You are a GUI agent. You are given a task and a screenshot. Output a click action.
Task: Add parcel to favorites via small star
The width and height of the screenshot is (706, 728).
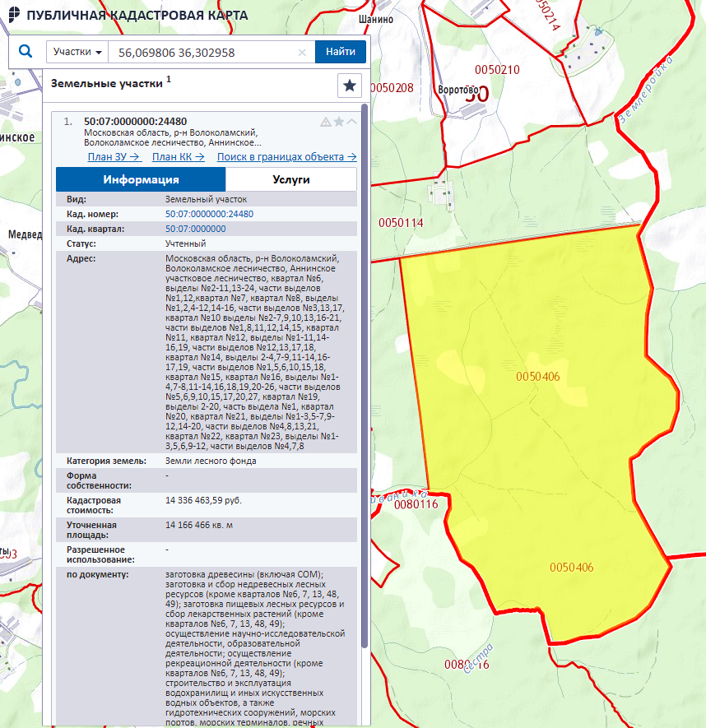click(338, 122)
